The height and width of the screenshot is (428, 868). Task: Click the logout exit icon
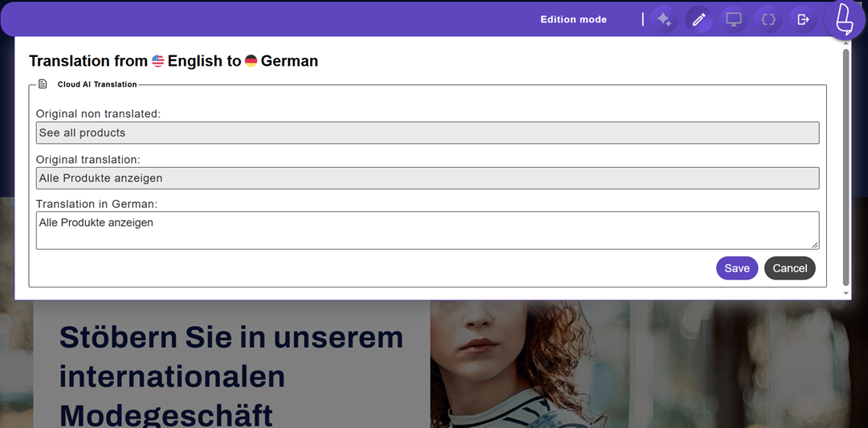[x=803, y=20]
